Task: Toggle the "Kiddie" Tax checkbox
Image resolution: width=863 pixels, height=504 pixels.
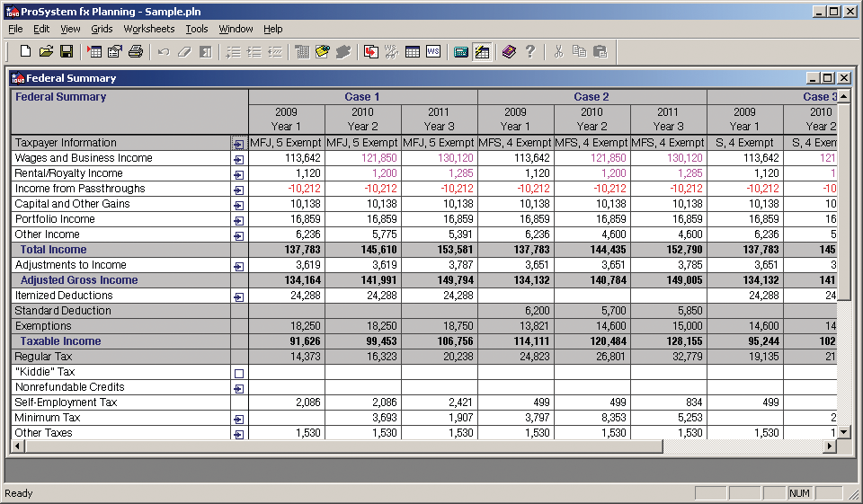Action: pyautogui.click(x=239, y=373)
